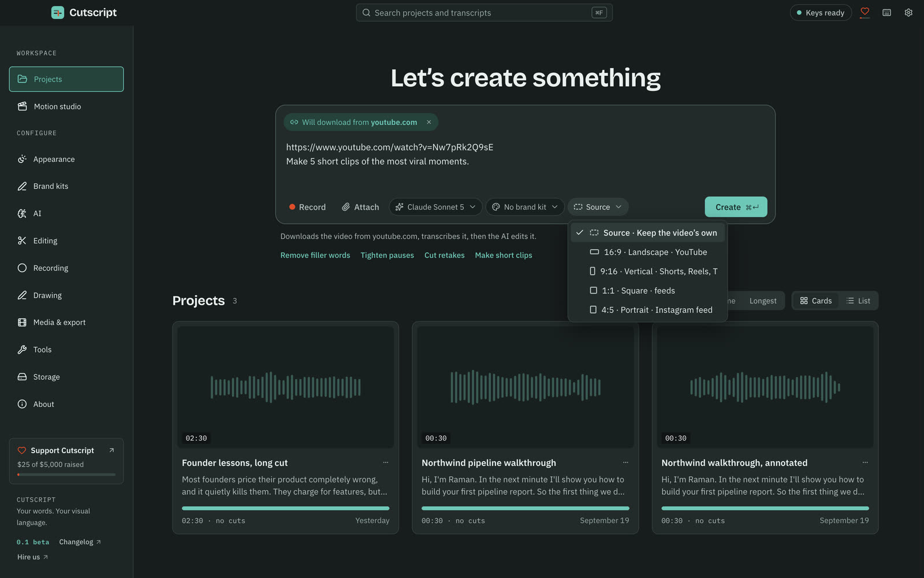
Task: Click the Create button
Action: [x=736, y=207]
